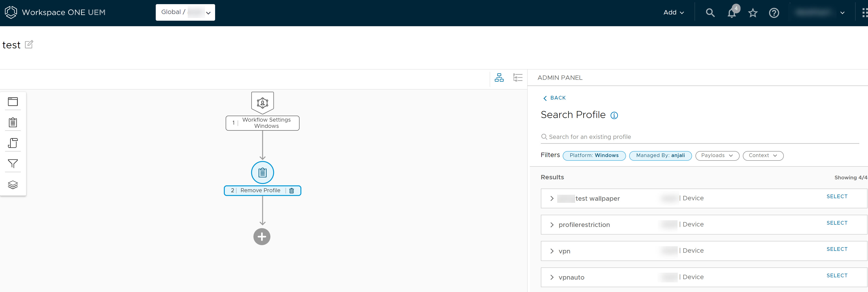Select the layers group icon in sidebar

(x=13, y=185)
